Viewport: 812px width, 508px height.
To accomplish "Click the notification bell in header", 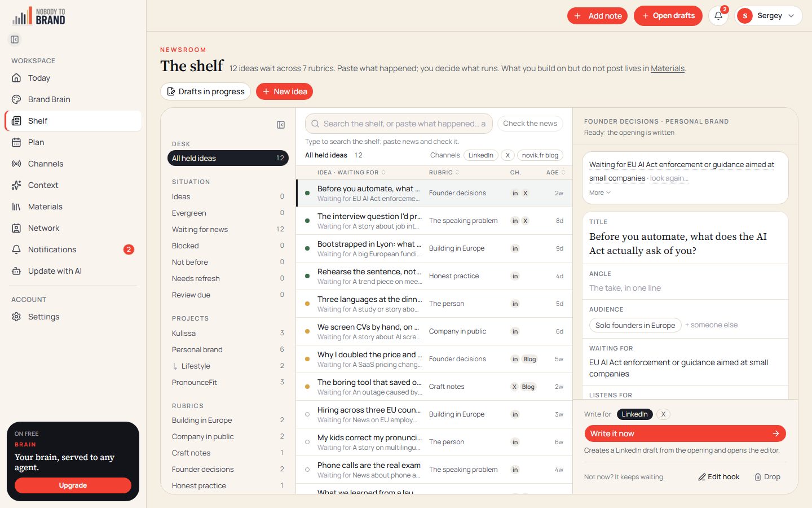I will pyautogui.click(x=718, y=16).
